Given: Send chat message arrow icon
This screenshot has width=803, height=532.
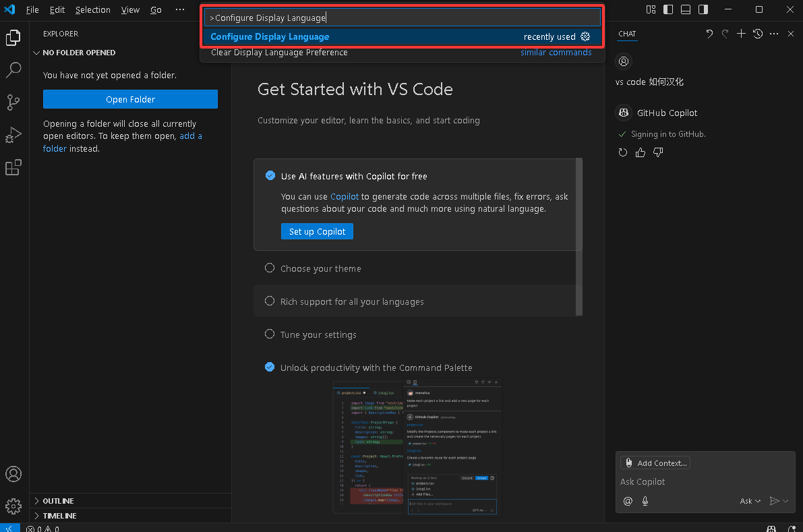Looking at the screenshot, I should pyautogui.click(x=774, y=501).
